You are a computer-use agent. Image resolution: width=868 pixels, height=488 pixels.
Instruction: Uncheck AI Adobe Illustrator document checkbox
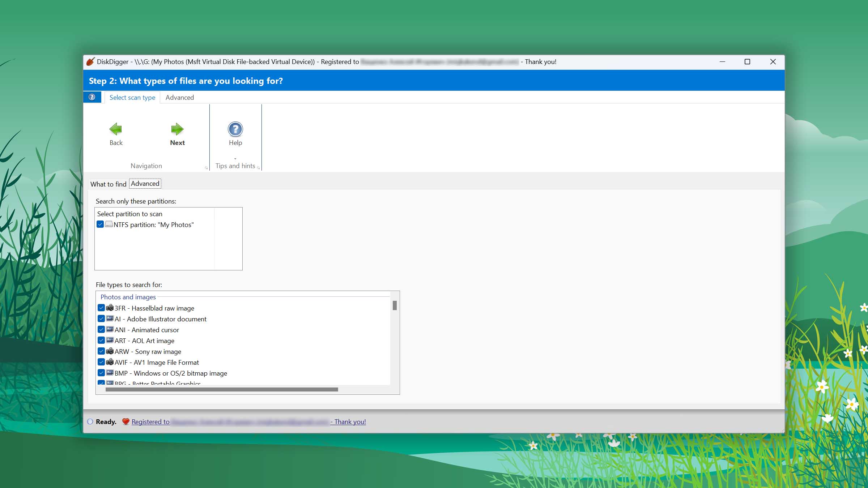coord(101,319)
